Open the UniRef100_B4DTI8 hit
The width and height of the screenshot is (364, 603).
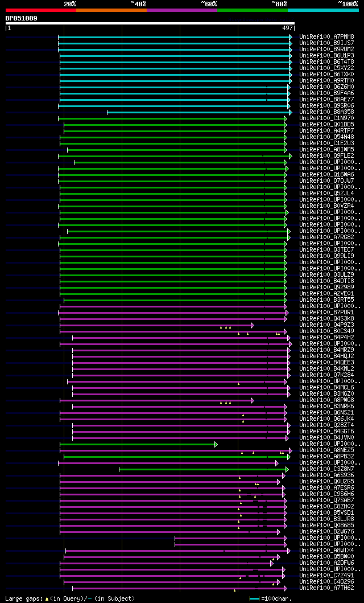(x=327, y=281)
